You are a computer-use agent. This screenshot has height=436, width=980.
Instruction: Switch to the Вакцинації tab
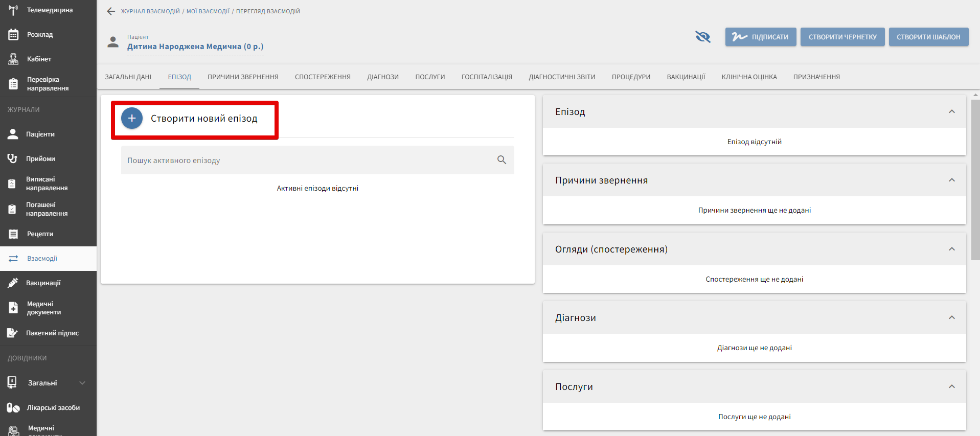(686, 77)
